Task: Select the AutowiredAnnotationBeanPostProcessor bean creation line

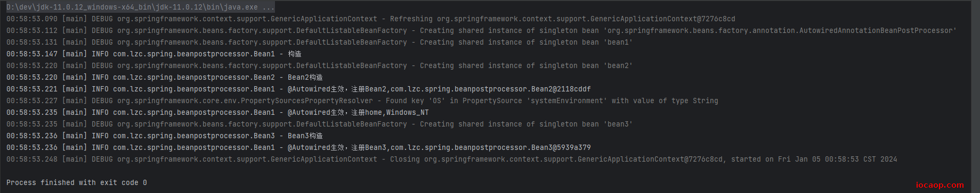Action: pos(482,30)
